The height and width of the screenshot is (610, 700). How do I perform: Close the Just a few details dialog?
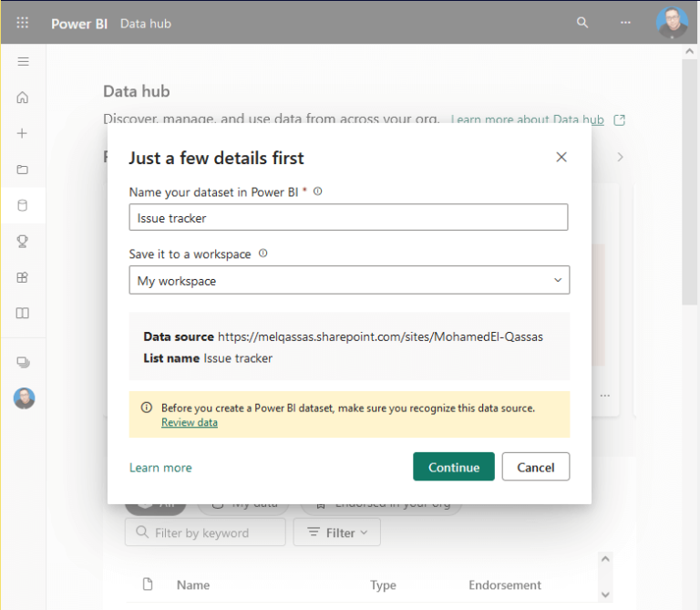click(x=561, y=157)
